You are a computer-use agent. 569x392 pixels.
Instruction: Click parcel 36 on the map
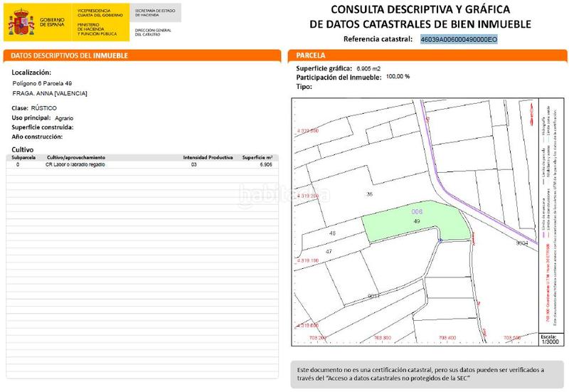[x=369, y=194]
